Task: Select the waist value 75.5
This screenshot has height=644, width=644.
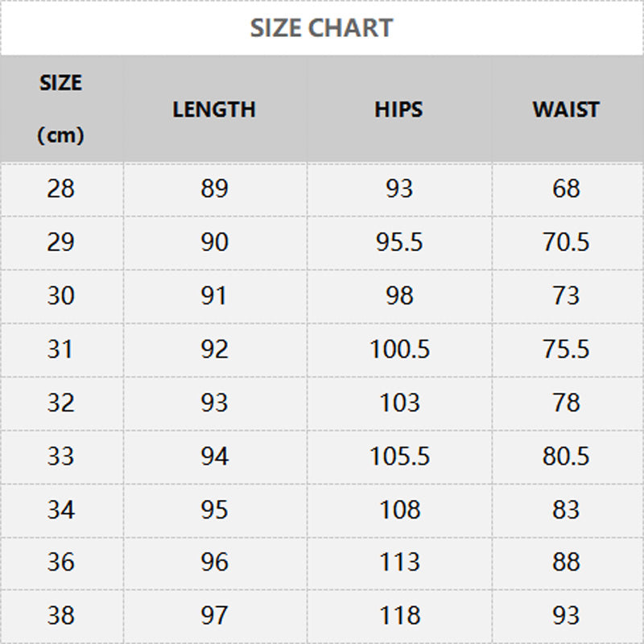Action: click(566, 349)
